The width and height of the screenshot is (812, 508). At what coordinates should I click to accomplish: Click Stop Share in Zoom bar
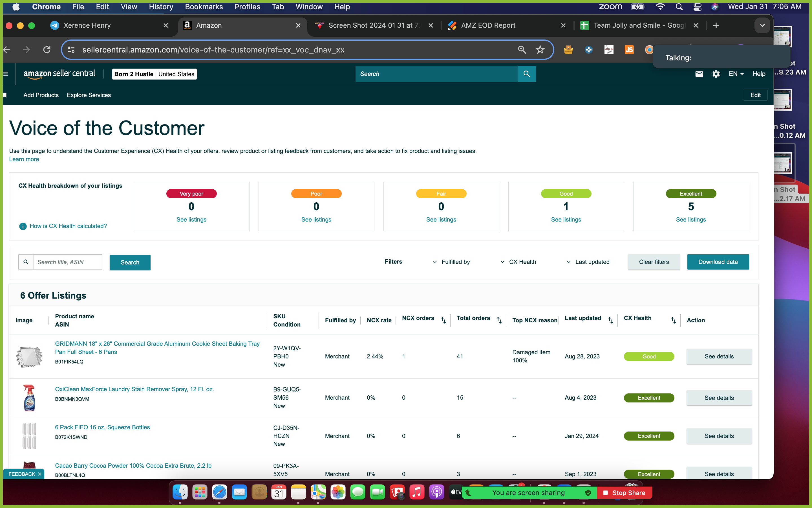625,493
